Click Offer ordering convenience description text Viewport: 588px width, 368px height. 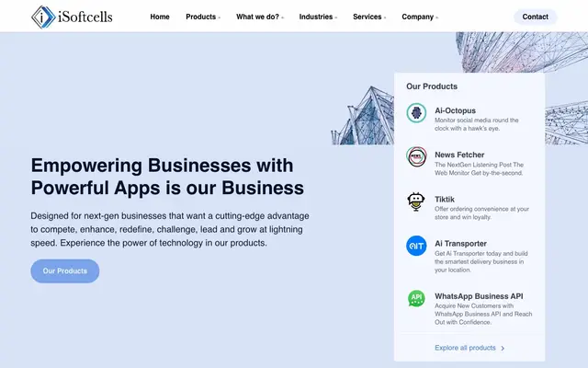(481, 213)
